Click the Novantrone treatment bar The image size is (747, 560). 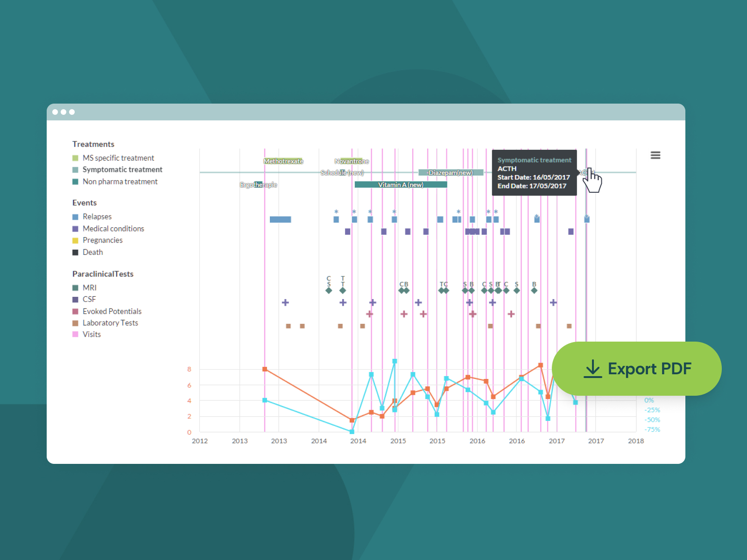coord(352,161)
